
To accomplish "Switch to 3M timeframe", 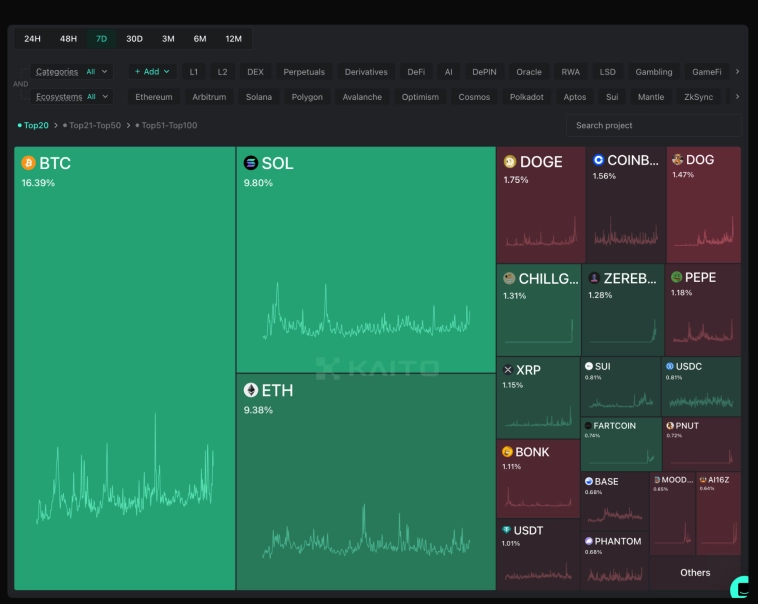I will 168,39.
